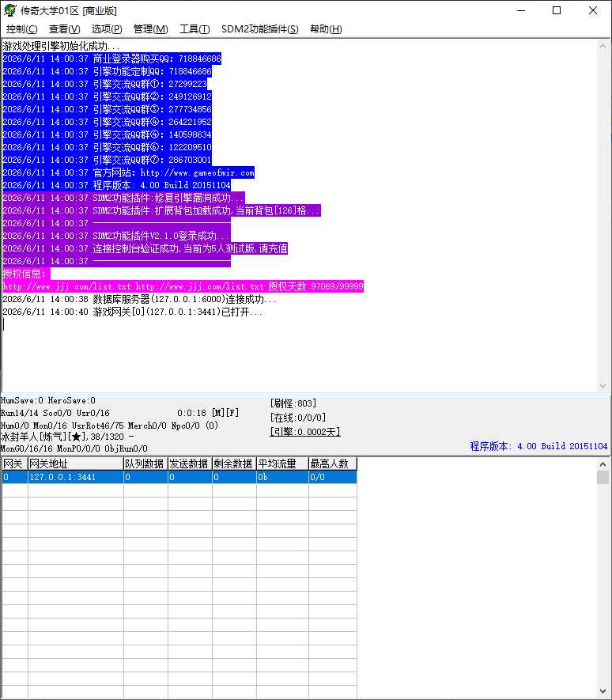
Task: Click the [在线:0/0/0] status text
Action: coord(298,418)
